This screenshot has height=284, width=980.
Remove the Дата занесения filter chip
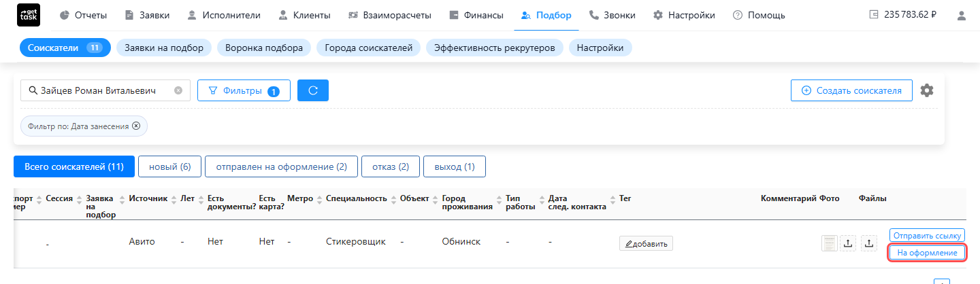(136, 126)
